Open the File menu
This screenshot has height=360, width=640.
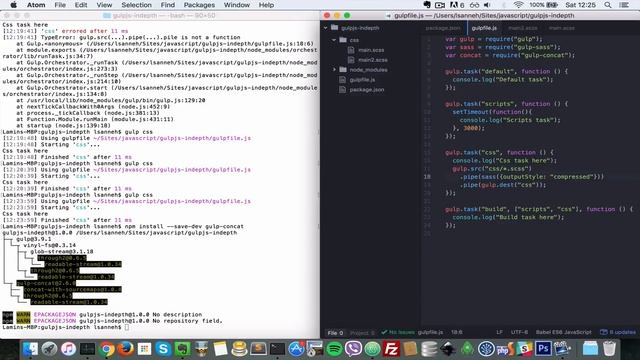click(x=60, y=5)
